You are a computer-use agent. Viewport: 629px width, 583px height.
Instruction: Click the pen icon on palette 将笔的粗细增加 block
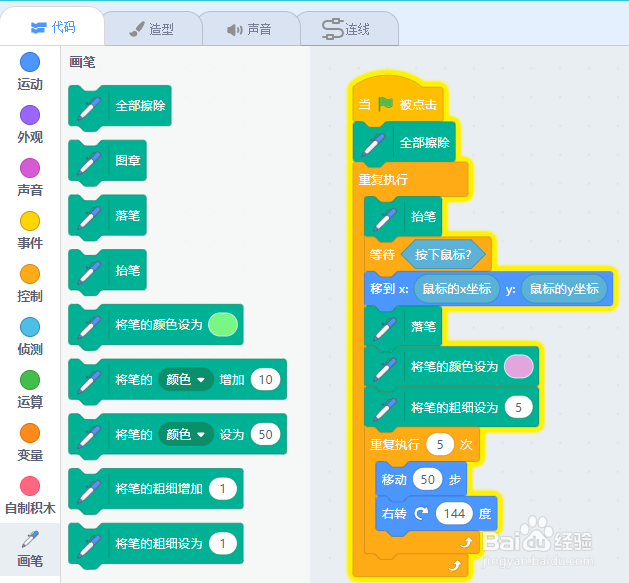89,491
